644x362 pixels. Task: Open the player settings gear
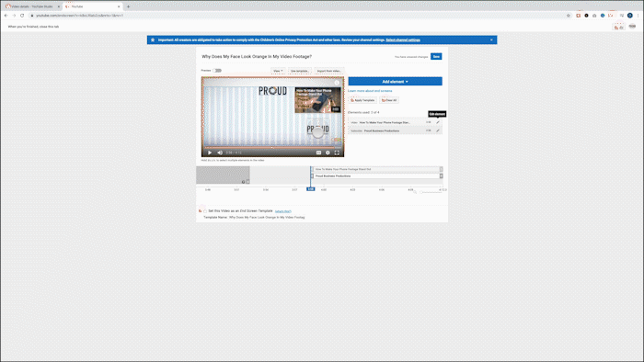[328, 153]
